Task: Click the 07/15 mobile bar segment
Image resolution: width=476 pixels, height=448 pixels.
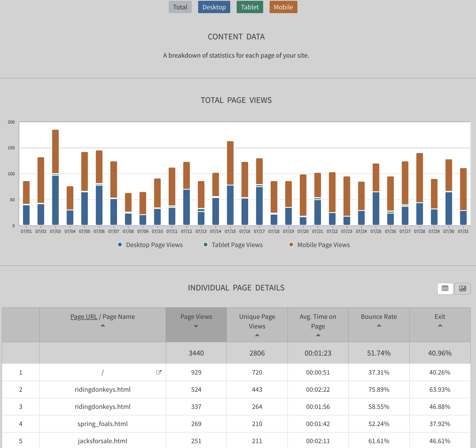Action: pyautogui.click(x=230, y=163)
